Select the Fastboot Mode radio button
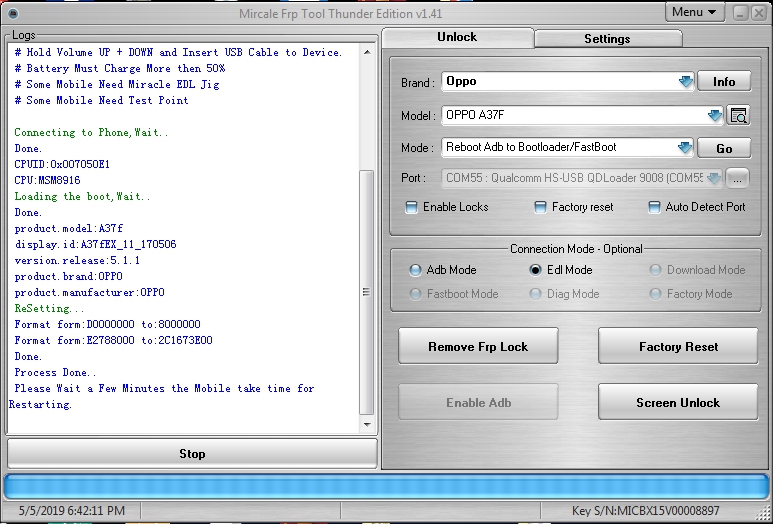 (415, 294)
